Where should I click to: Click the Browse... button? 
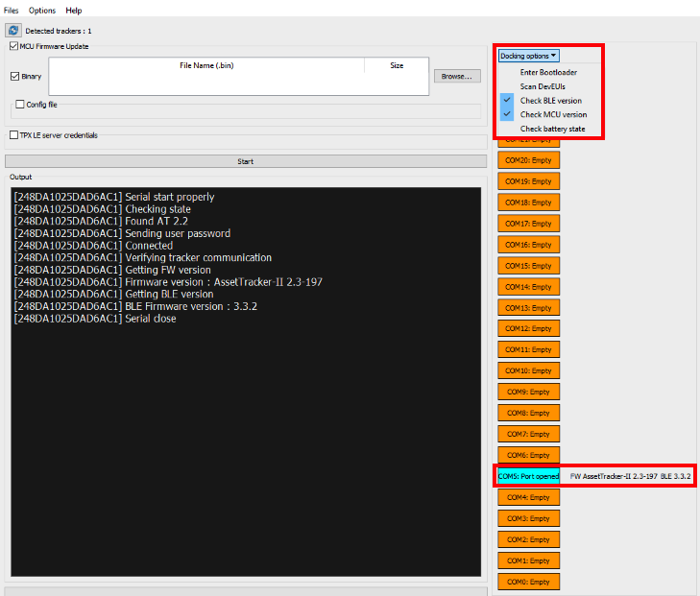point(457,76)
